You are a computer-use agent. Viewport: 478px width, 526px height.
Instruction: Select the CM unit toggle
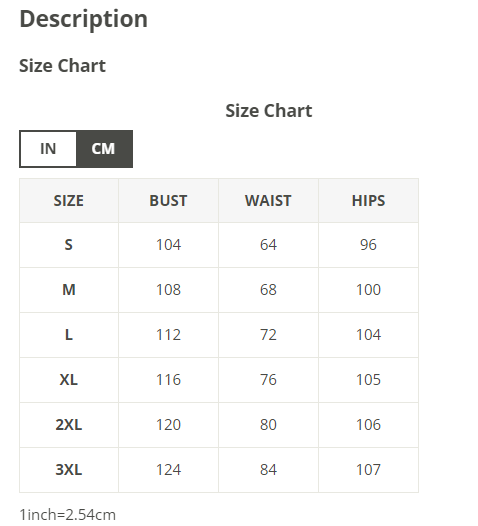104,149
